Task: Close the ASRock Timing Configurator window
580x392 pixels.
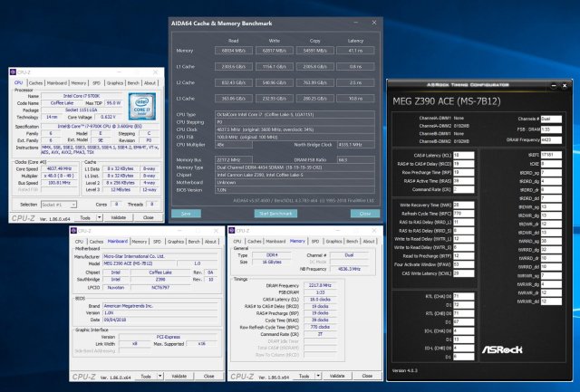Action: point(563,84)
